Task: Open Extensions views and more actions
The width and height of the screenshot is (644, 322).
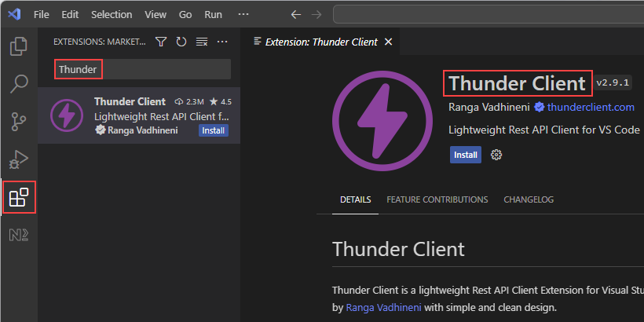Action: (222, 42)
